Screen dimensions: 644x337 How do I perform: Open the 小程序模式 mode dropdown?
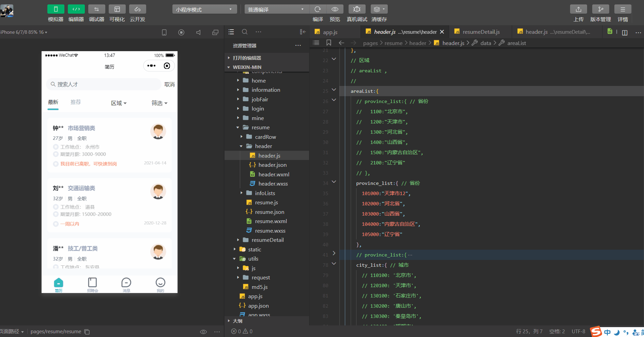click(x=204, y=9)
